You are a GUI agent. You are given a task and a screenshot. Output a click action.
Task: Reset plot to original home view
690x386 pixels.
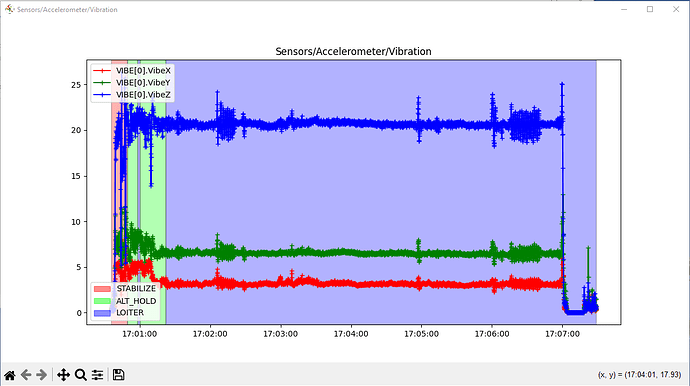click(x=10, y=375)
